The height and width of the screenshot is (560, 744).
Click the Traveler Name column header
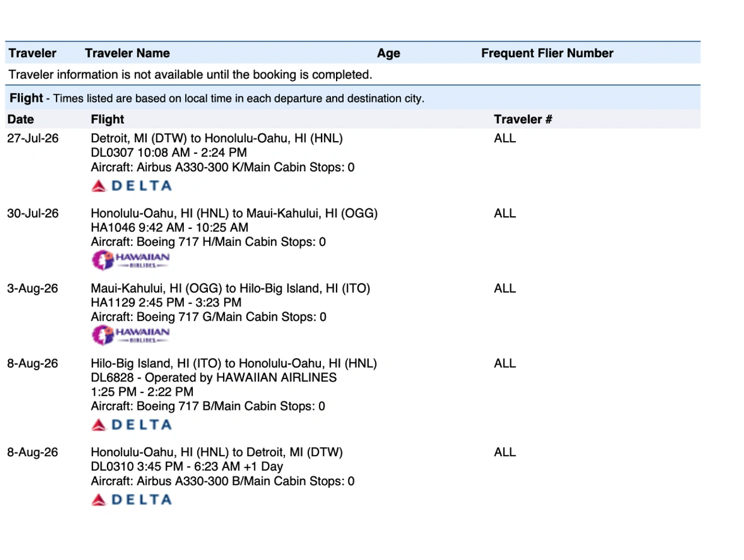point(127,53)
